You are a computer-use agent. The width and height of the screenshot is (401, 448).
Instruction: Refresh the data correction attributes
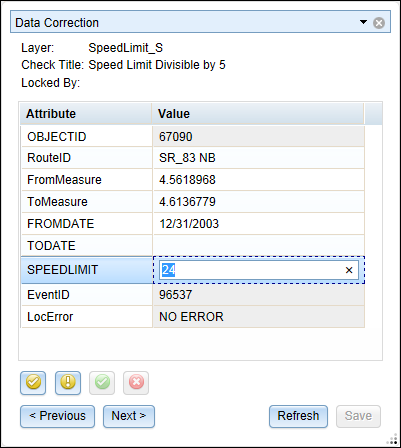pyautogui.click(x=298, y=416)
